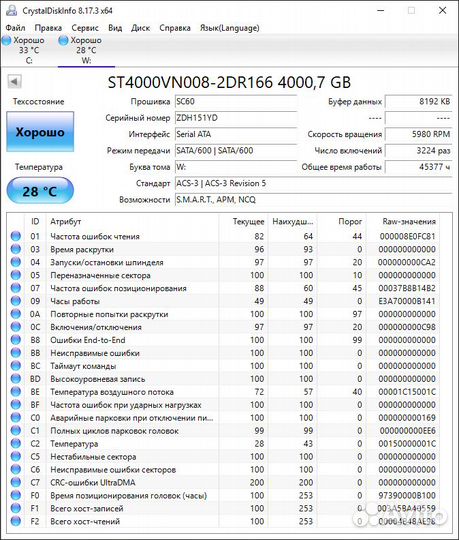The width and height of the screenshot is (459, 540).
Task: Open the Вид menu
Action: click(115, 28)
